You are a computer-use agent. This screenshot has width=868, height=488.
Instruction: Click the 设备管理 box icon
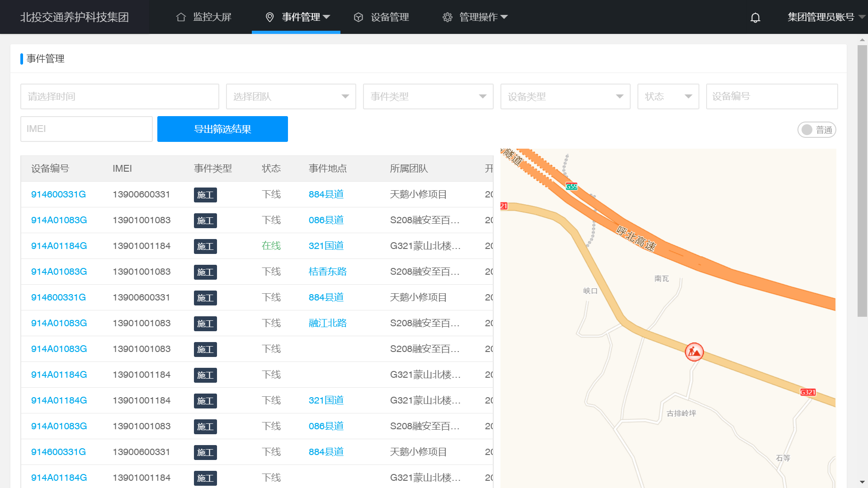pyautogui.click(x=359, y=17)
